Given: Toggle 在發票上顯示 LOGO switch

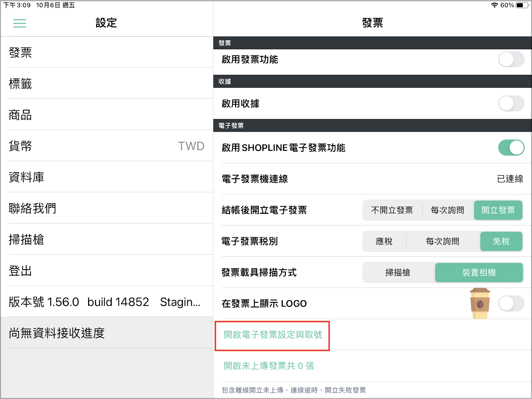Looking at the screenshot, I should 511,304.
